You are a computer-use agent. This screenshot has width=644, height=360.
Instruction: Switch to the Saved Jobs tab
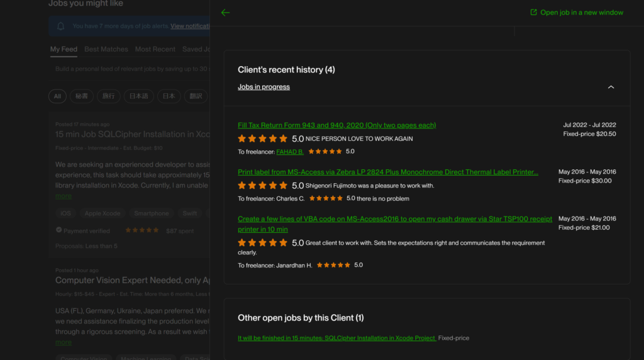[x=196, y=49]
